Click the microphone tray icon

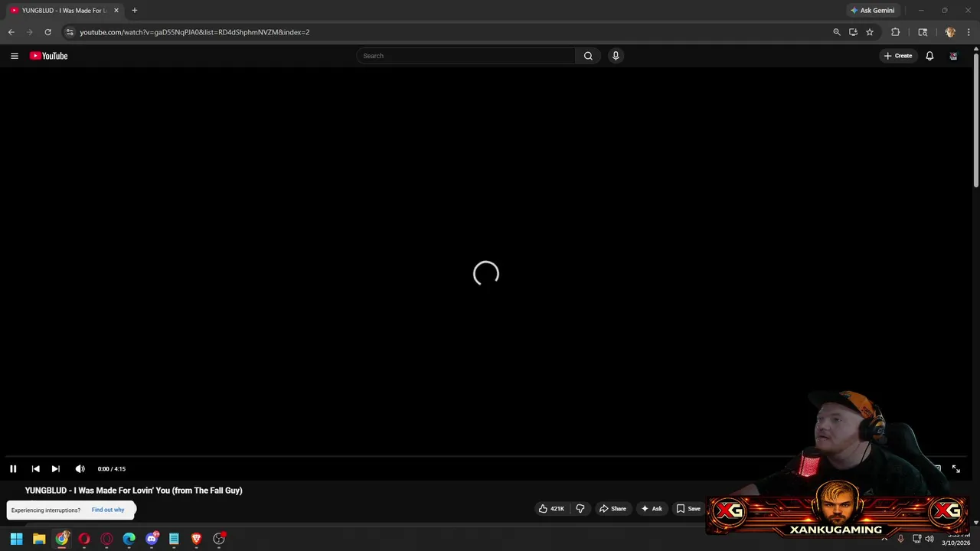900,539
